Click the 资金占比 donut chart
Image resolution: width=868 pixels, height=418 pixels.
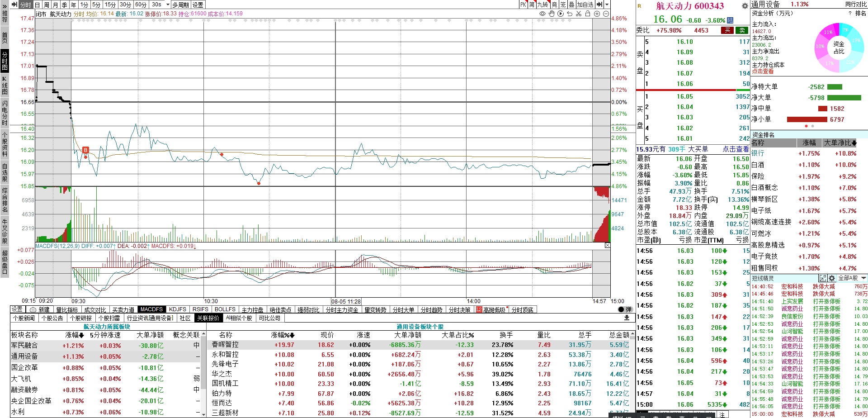coord(839,47)
